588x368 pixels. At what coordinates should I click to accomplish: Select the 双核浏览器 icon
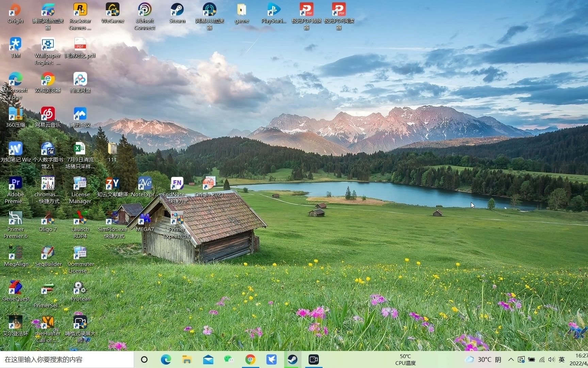click(48, 82)
